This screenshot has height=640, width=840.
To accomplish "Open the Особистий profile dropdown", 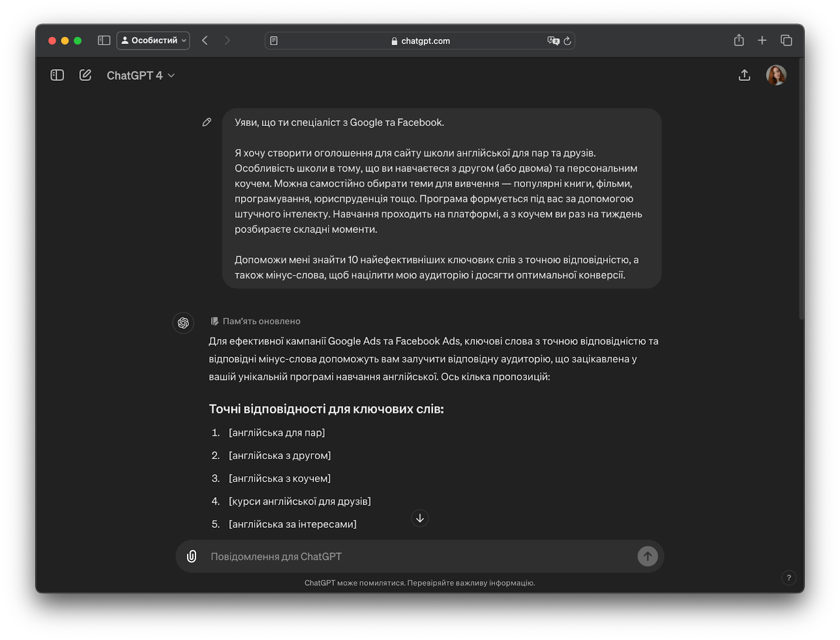I will click(x=153, y=40).
